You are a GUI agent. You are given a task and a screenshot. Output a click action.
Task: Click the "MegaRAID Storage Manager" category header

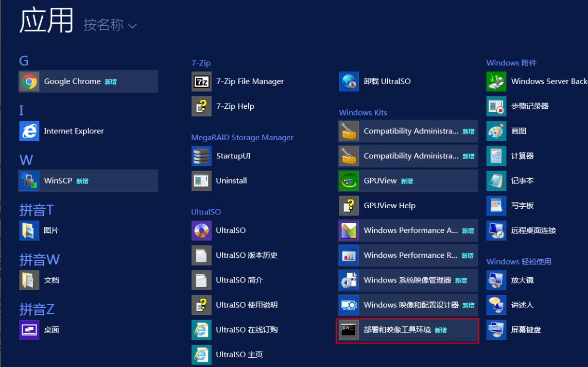coord(242,137)
